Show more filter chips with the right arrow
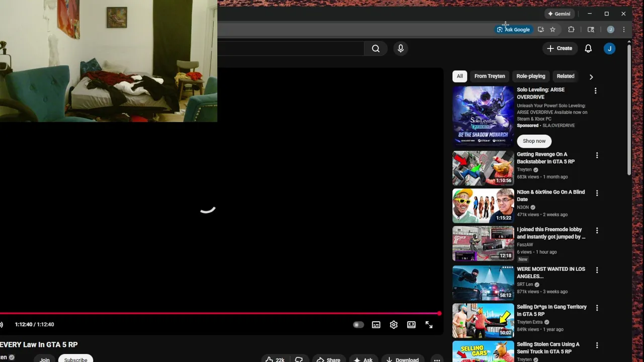This screenshot has height=362, width=644. [591, 77]
